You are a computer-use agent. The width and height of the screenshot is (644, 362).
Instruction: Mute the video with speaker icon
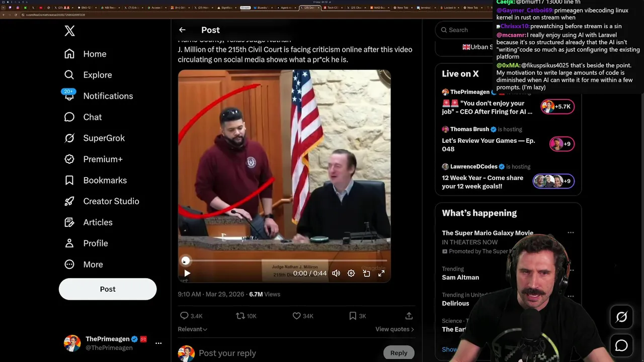(336, 274)
